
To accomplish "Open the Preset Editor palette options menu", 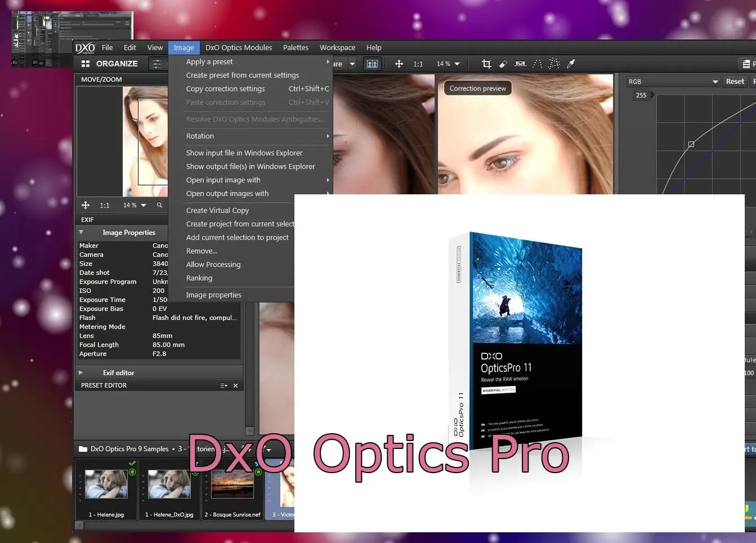I will (x=223, y=386).
